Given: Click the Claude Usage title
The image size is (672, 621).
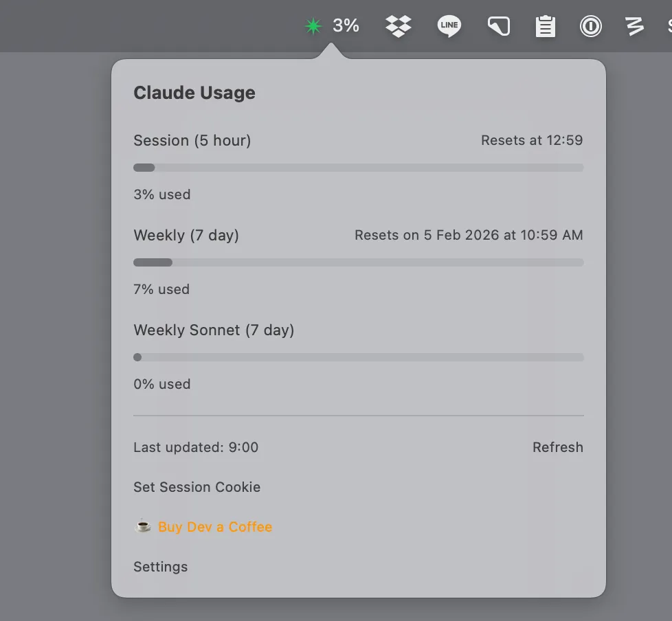Looking at the screenshot, I should click(x=194, y=93).
